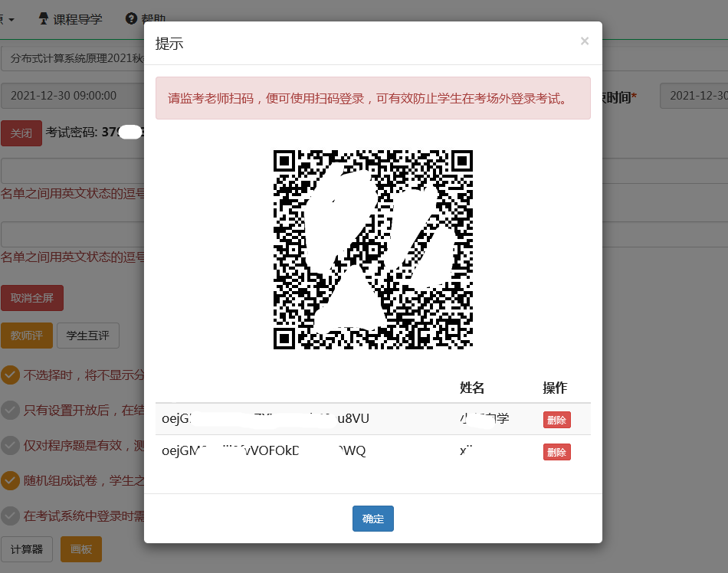
Task: Toggle the 仅对程序题是有效 checkbox
Action: 10,445
